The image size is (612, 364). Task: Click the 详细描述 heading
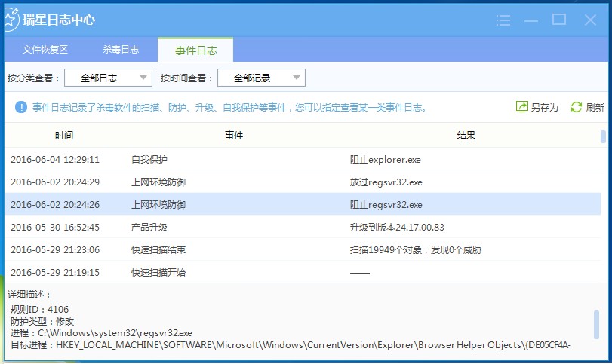(x=29, y=295)
